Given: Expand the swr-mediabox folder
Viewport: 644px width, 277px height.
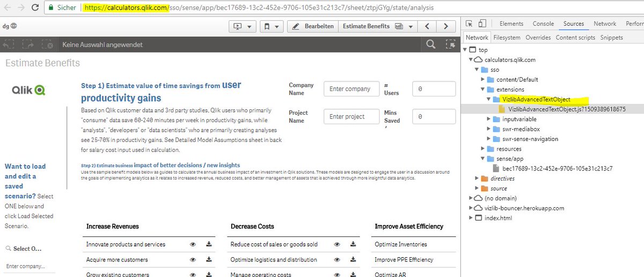Looking at the screenshot, I should (x=489, y=129).
